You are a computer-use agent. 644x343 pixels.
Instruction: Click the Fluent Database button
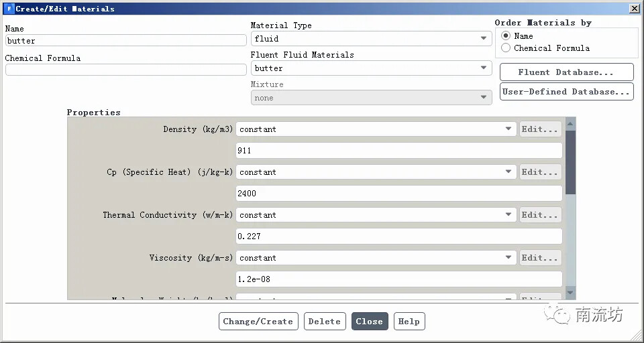point(566,72)
